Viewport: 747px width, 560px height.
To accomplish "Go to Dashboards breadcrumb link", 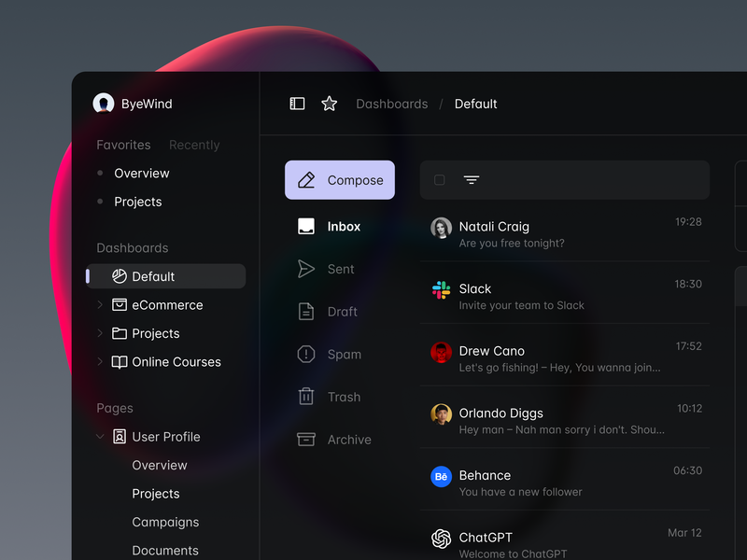I will pos(392,104).
